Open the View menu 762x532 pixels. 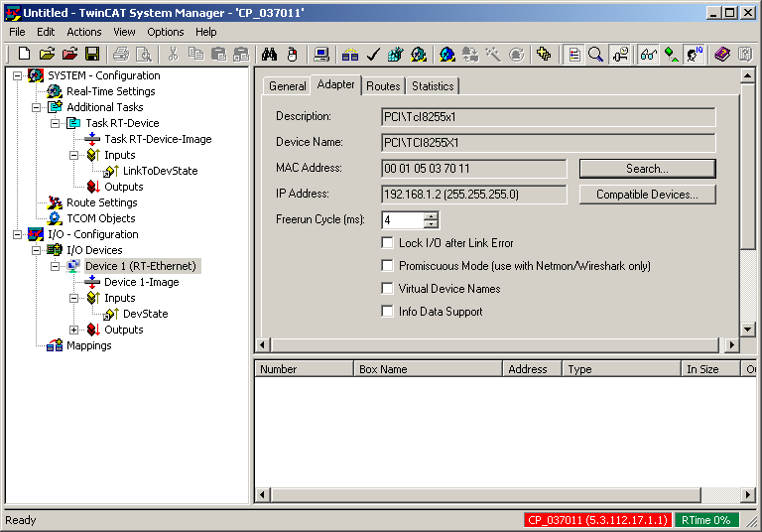tap(124, 32)
